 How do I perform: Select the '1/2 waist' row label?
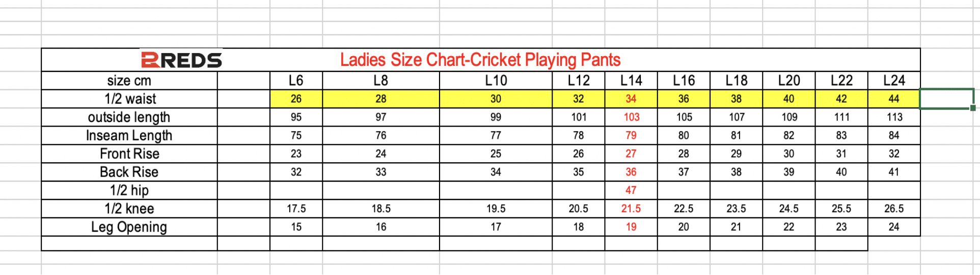(x=130, y=99)
